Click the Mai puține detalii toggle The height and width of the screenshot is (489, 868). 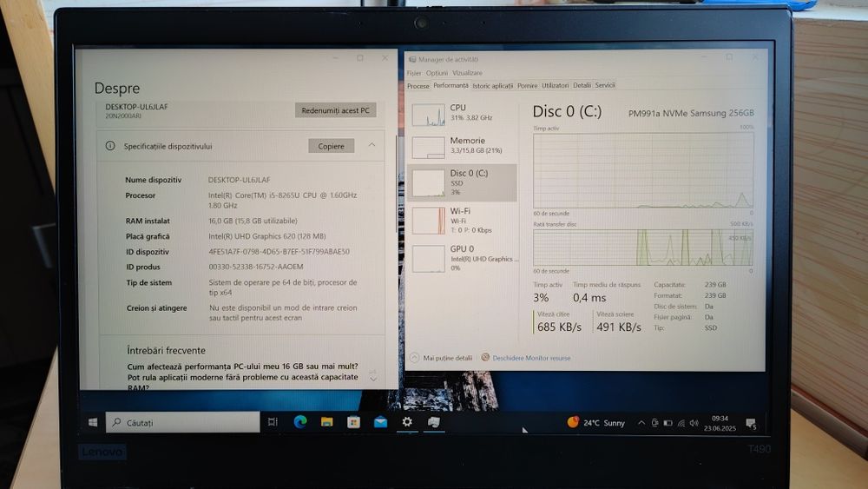pos(441,358)
